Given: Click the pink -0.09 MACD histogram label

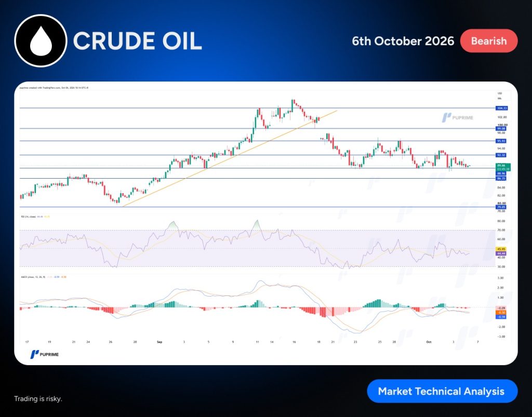Looking at the screenshot, I should point(501,308).
